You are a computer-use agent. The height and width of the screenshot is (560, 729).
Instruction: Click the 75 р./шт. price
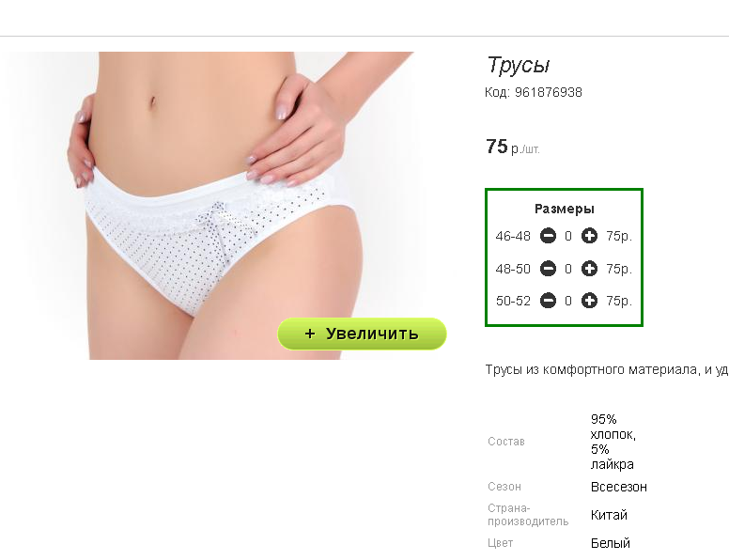tap(513, 147)
